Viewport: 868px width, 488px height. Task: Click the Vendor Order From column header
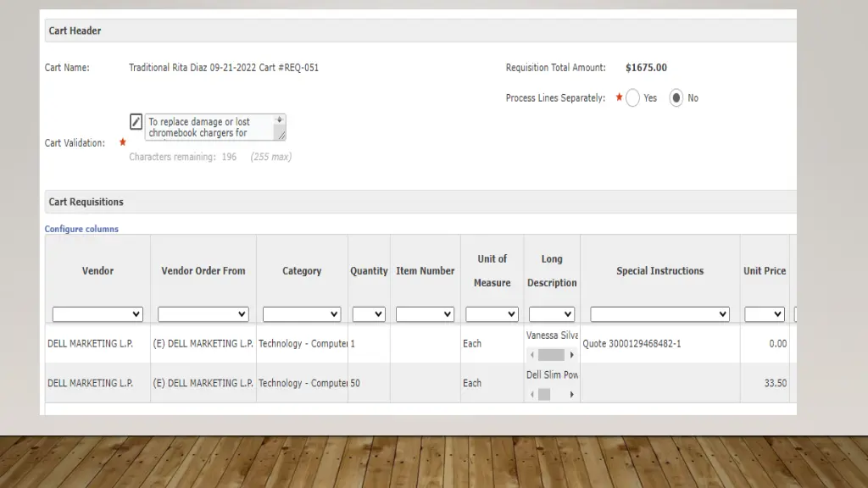pos(203,270)
